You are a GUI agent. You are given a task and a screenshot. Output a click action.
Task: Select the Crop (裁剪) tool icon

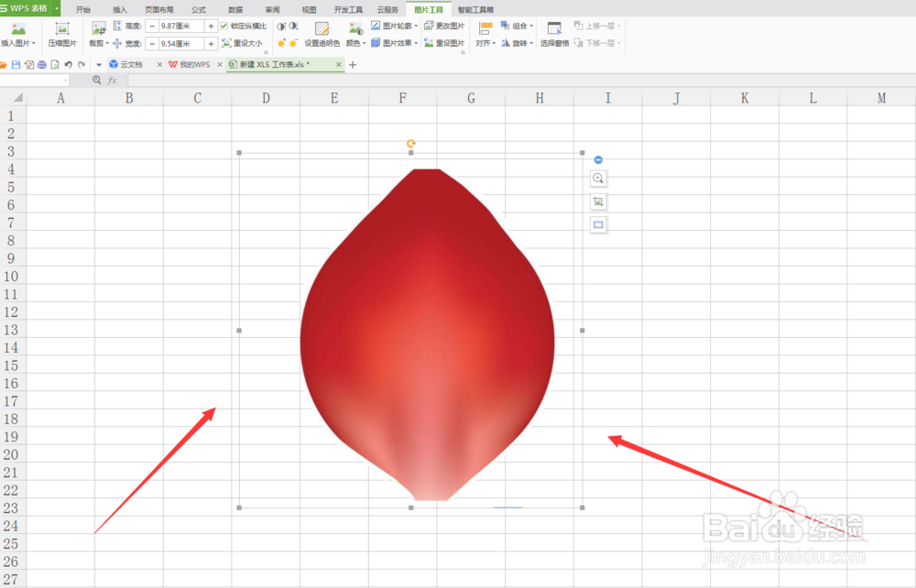(x=99, y=28)
